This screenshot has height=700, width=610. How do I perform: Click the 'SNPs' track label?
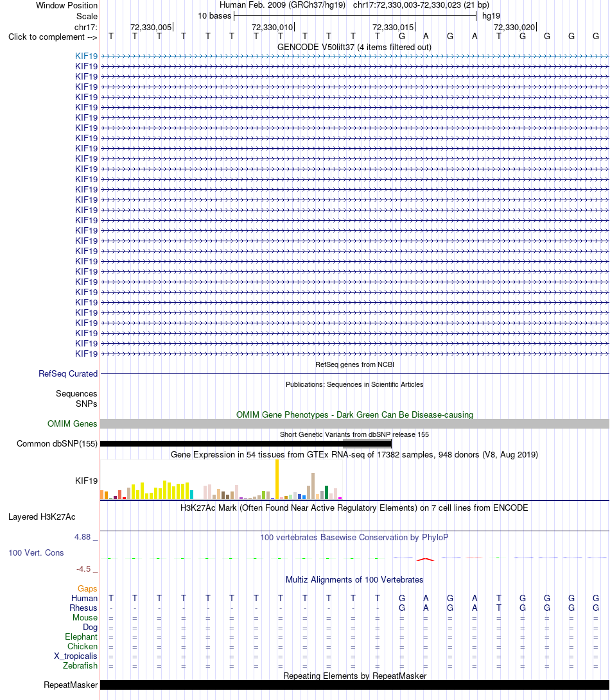coord(86,404)
